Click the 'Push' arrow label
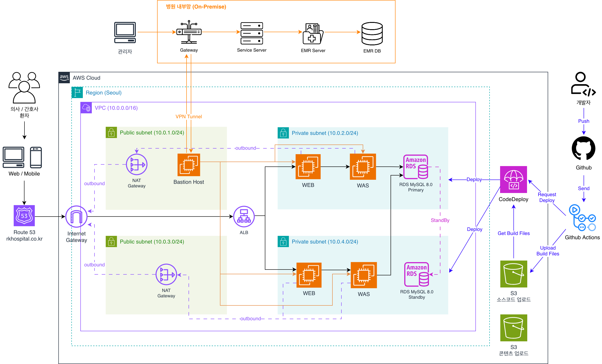 [x=583, y=121]
